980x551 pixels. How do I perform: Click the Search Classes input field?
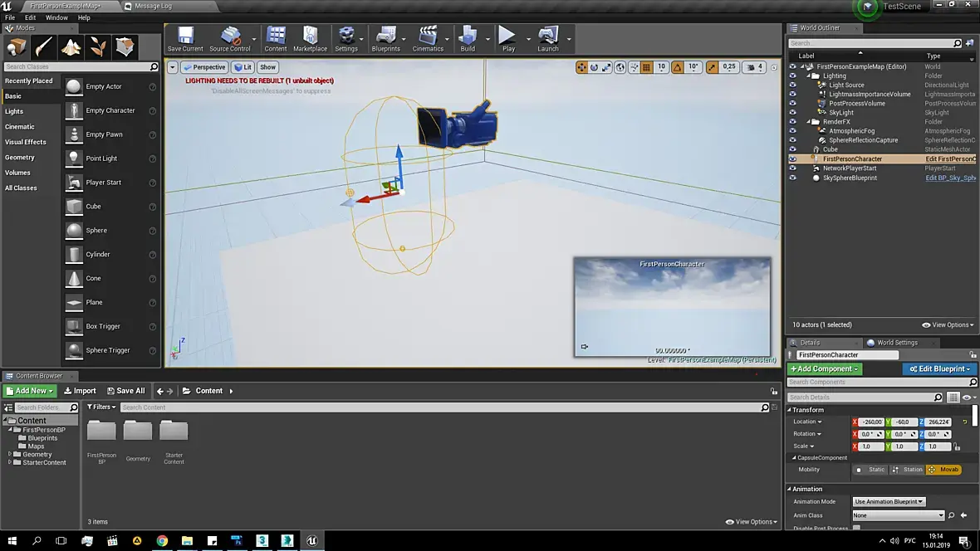coord(76,66)
